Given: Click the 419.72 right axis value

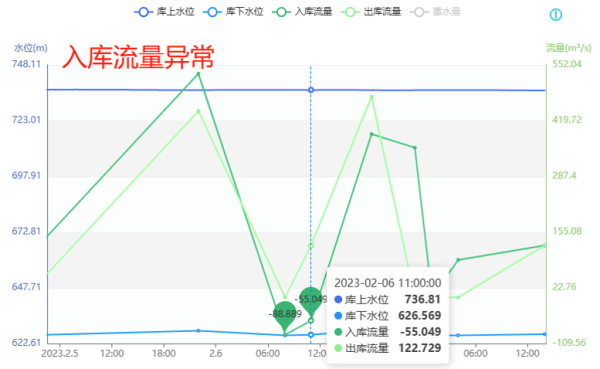Looking at the screenshot, I should (567, 119).
